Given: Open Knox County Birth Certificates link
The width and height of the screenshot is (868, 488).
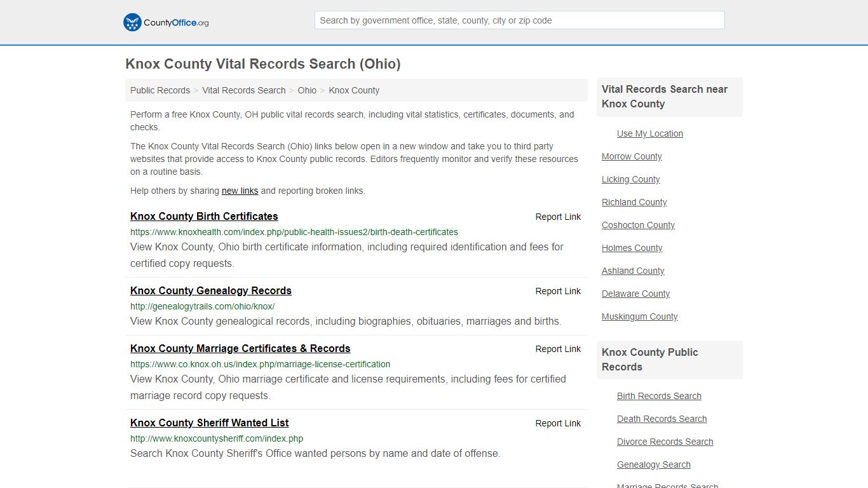Looking at the screenshot, I should click(x=204, y=216).
